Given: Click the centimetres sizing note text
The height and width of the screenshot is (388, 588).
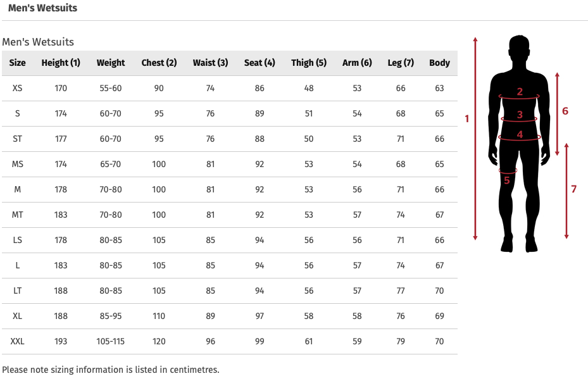Looking at the screenshot, I should point(111,370).
